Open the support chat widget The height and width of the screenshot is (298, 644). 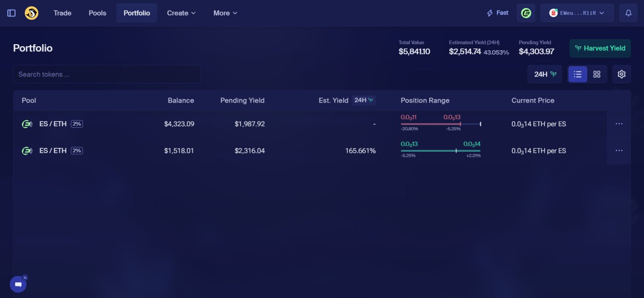click(18, 284)
